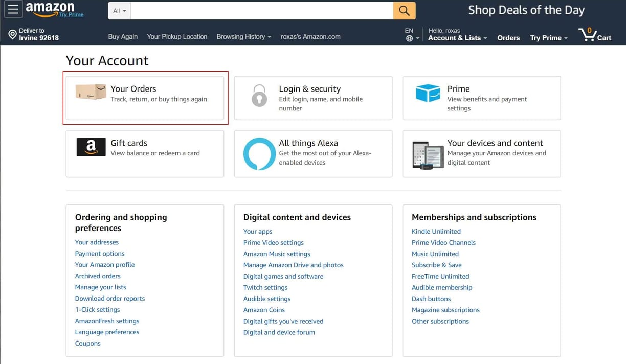Open Prime Video settings link
Viewport: 626px width, 364px height.
(x=274, y=243)
